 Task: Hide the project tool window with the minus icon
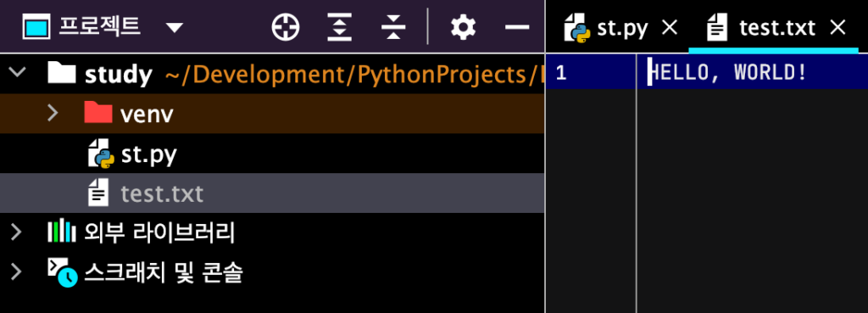[518, 26]
